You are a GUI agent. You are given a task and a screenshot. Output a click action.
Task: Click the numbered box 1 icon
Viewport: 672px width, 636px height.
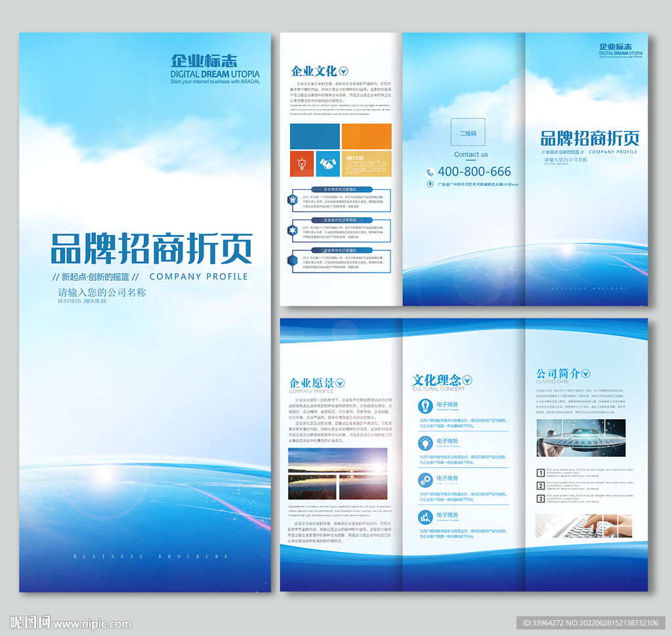pos(541,473)
